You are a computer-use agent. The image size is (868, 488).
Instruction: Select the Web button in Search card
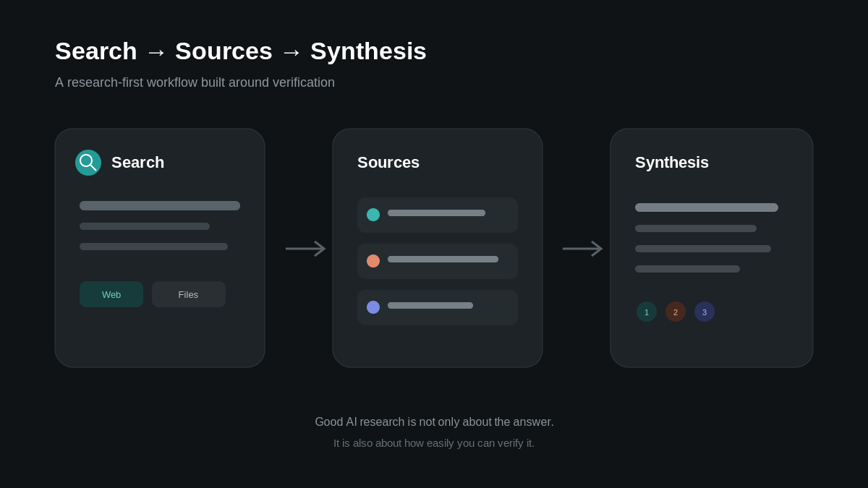pyautogui.click(x=111, y=294)
